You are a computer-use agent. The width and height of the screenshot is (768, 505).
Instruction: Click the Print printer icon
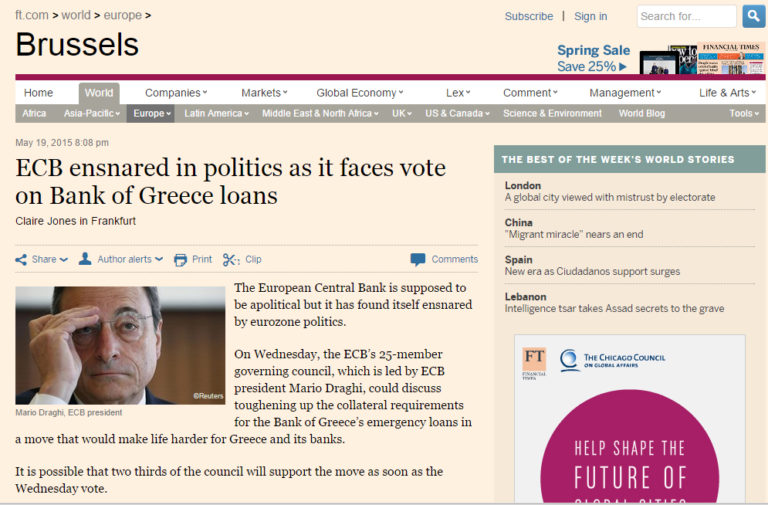pyautogui.click(x=181, y=260)
